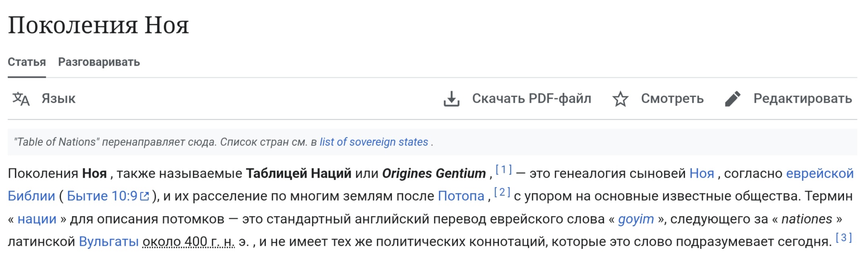Open the Статья tab
This screenshot has width=868, height=257.
pos(27,62)
